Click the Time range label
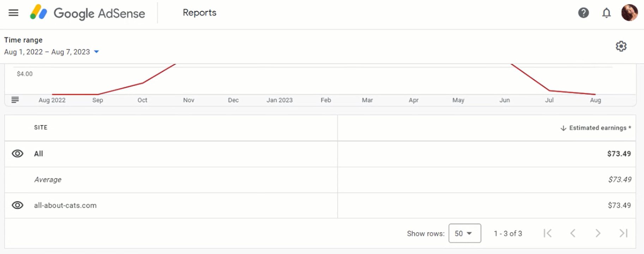This screenshot has height=254, width=644. coord(23,40)
